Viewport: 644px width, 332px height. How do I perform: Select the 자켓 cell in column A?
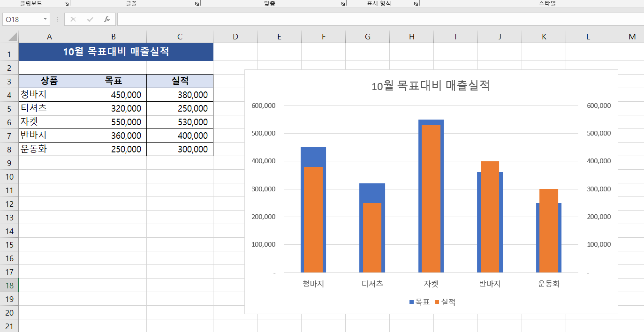[49, 122]
